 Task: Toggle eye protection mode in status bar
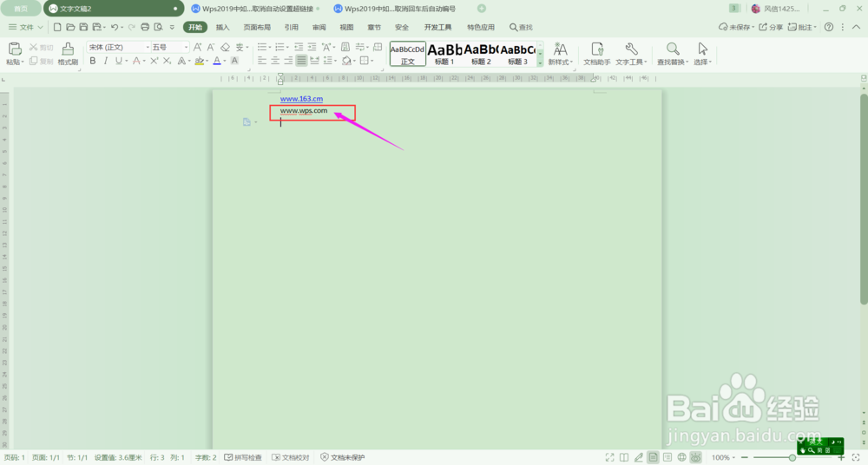tap(696, 457)
